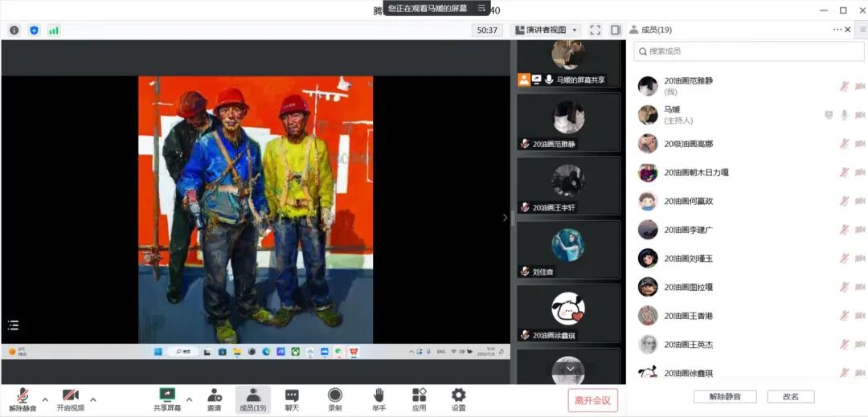Click Xbox icon in shared screen taskbar
The width and height of the screenshot is (868, 417).
pos(296,351)
